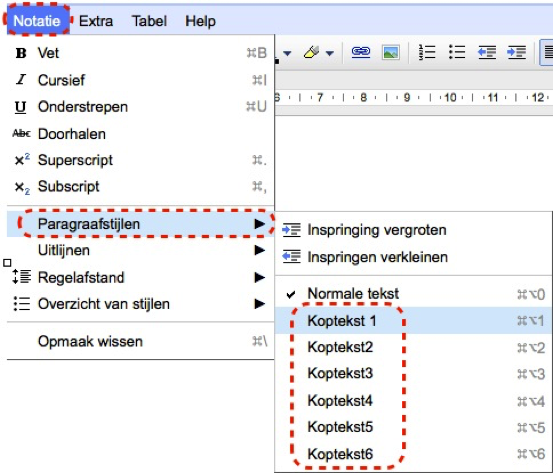The height and width of the screenshot is (473, 553).
Task: Click the increase indent toolbar icon
Action: tap(516, 53)
